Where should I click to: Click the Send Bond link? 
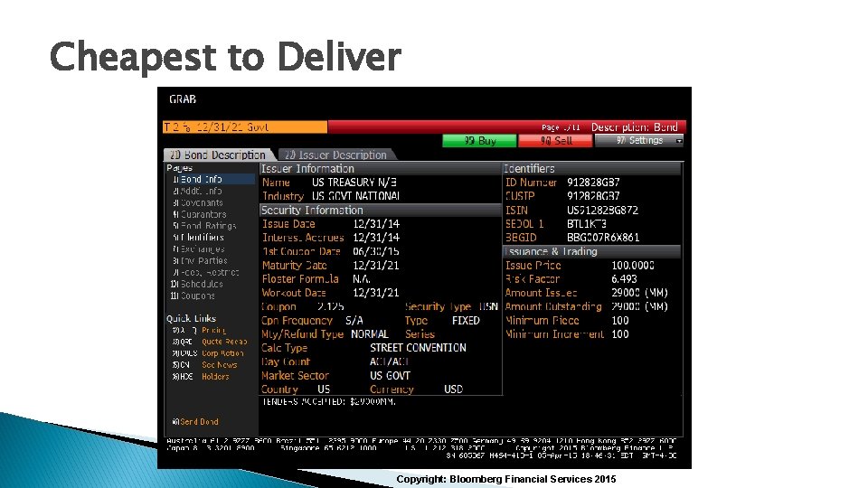[x=195, y=422]
